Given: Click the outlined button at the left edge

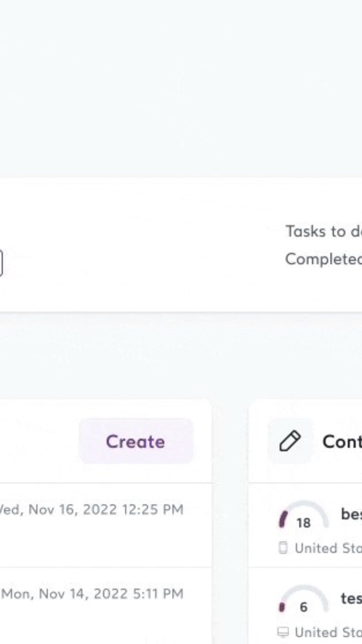Looking at the screenshot, I should (x=1, y=263).
